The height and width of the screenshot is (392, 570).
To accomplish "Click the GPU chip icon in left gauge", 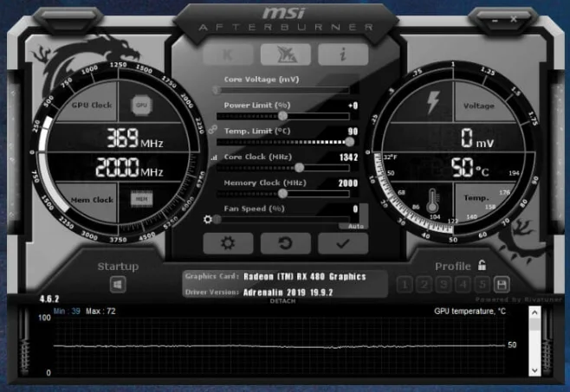I will click(x=141, y=105).
